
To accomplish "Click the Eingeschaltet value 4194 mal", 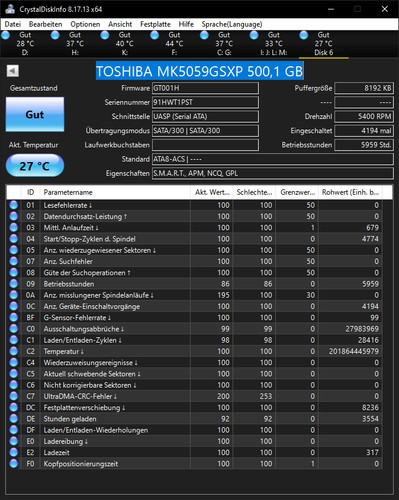I will click(x=364, y=131).
